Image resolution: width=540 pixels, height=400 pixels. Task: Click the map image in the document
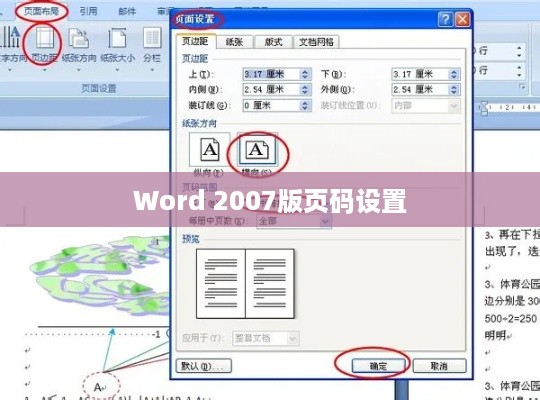coord(100,276)
